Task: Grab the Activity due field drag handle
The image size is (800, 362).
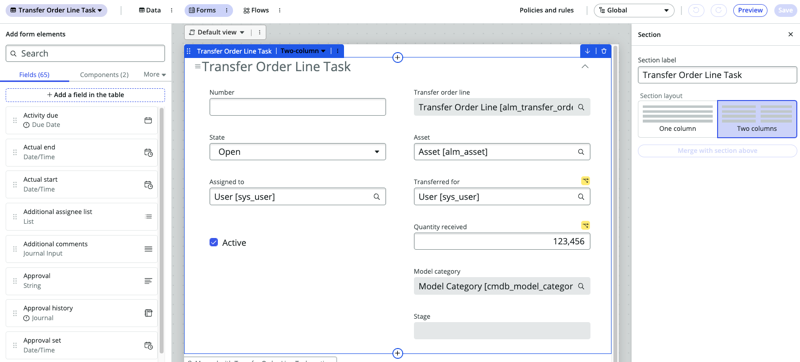Action: [x=15, y=120]
